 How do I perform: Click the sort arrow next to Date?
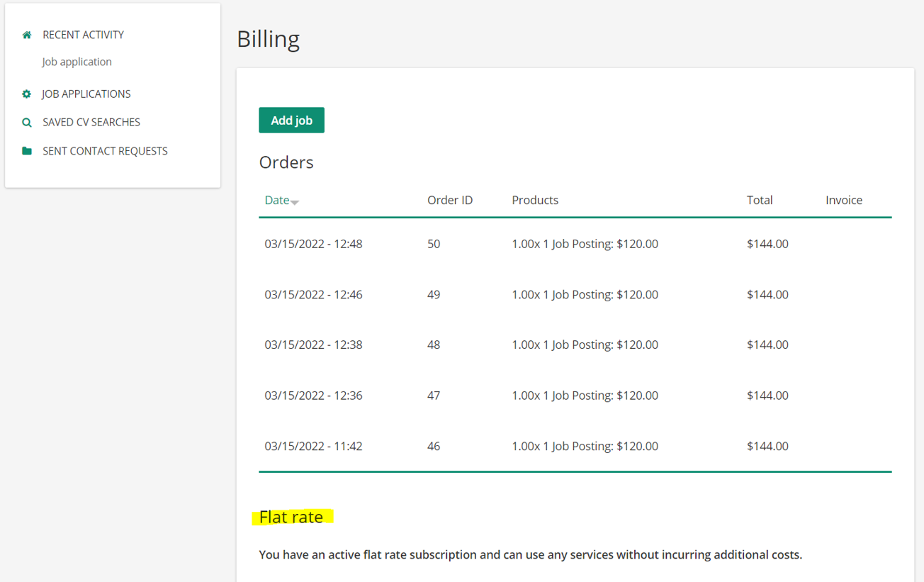click(x=295, y=202)
